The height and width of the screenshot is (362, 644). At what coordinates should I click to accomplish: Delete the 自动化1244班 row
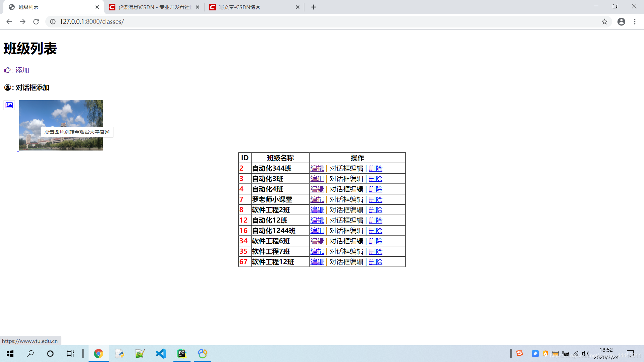pyautogui.click(x=376, y=231)
